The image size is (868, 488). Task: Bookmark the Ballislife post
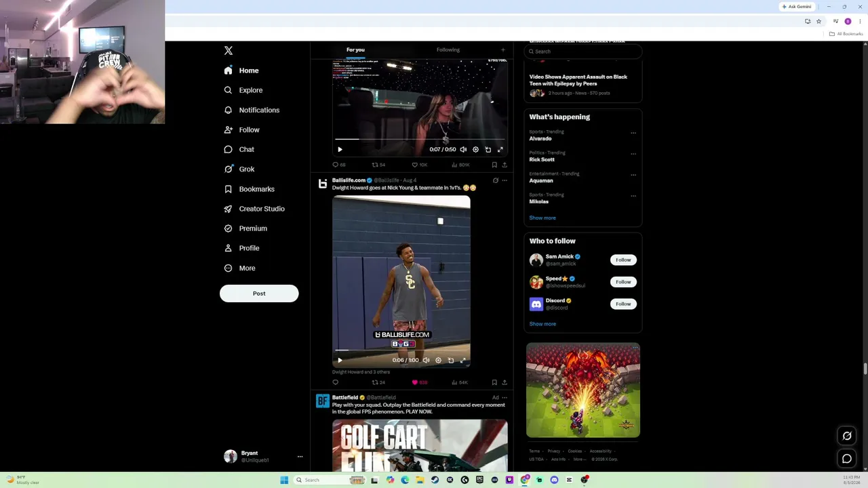click(494, 382)
